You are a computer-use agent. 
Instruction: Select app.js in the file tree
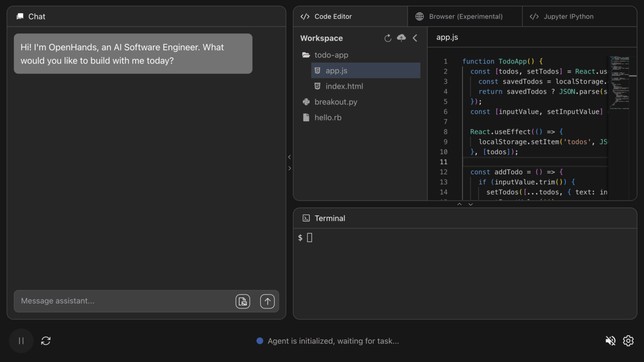pos(365,70)
